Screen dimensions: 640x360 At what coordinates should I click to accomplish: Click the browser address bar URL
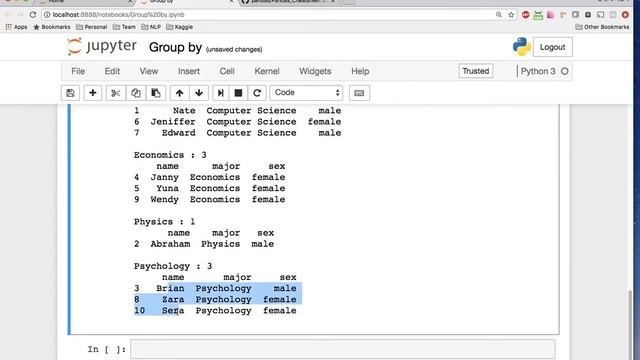(x=118, y=15)
